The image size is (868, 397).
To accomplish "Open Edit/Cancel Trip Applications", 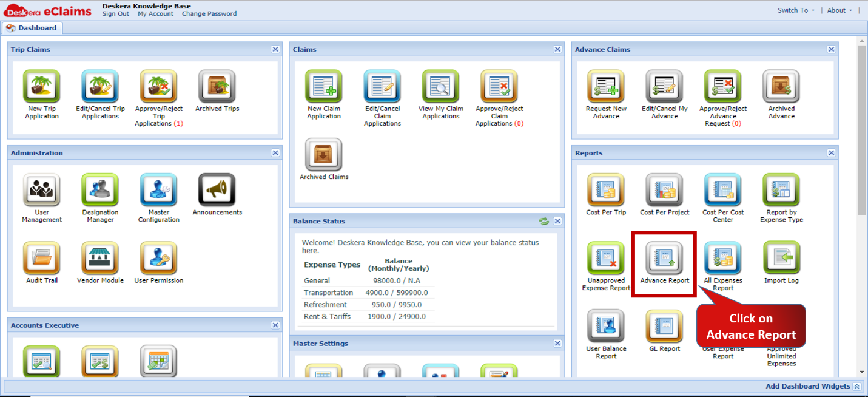I will (x=100, y=87).
